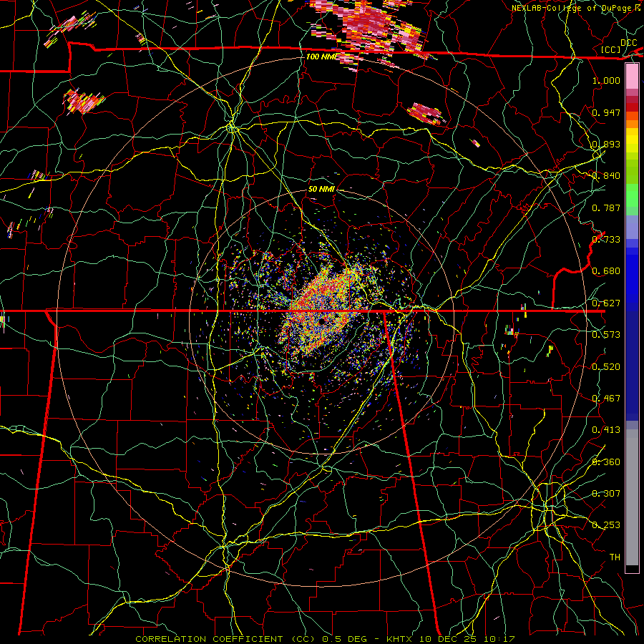The width and height of the screenshot is (644, 644).
Task: Pick the bright green segment of the color scale
Action: point(632,195)
